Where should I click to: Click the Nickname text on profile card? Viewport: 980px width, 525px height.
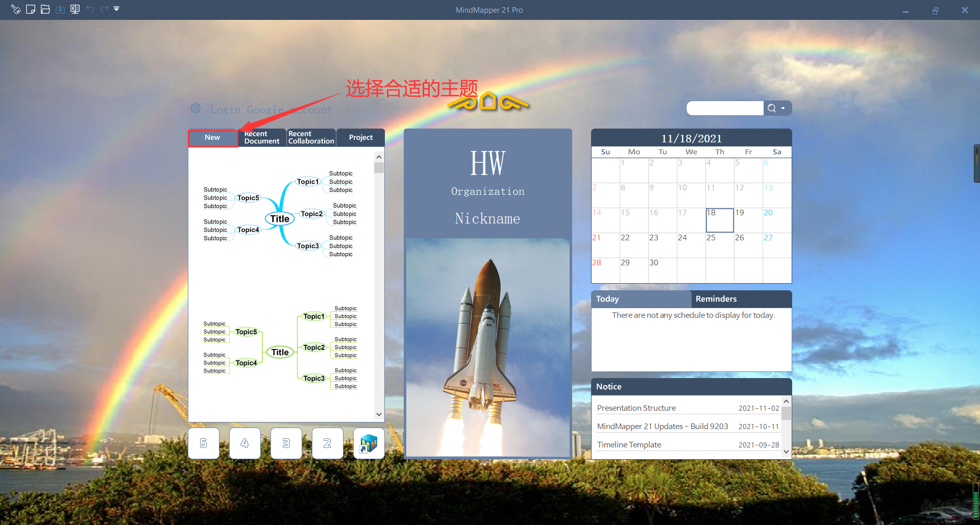[x=488, y=219]
